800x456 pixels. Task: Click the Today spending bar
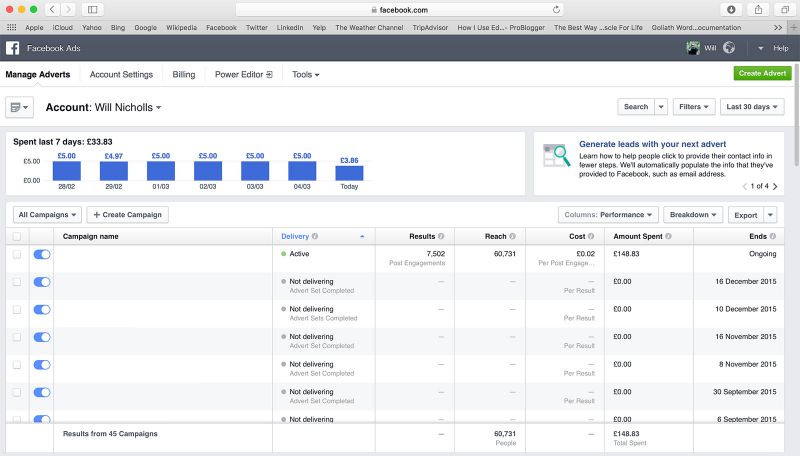coord(349,172)
